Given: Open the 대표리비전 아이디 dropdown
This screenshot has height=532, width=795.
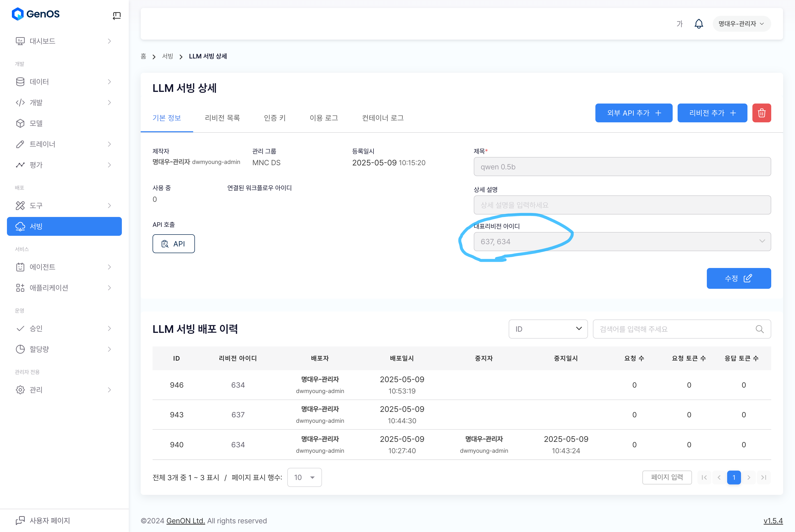Looking at the screenshot, I should [x=622, y=241].
